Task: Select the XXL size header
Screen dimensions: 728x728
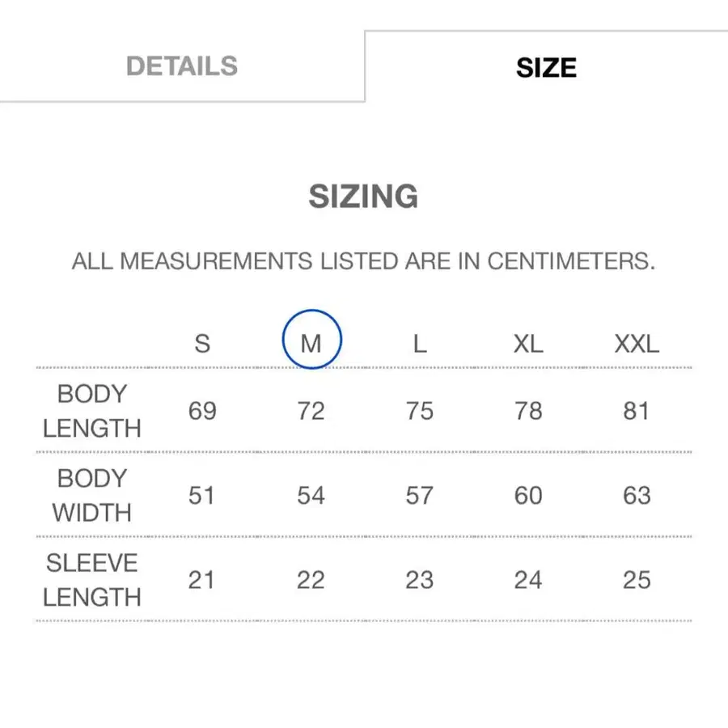Action: 637,344
